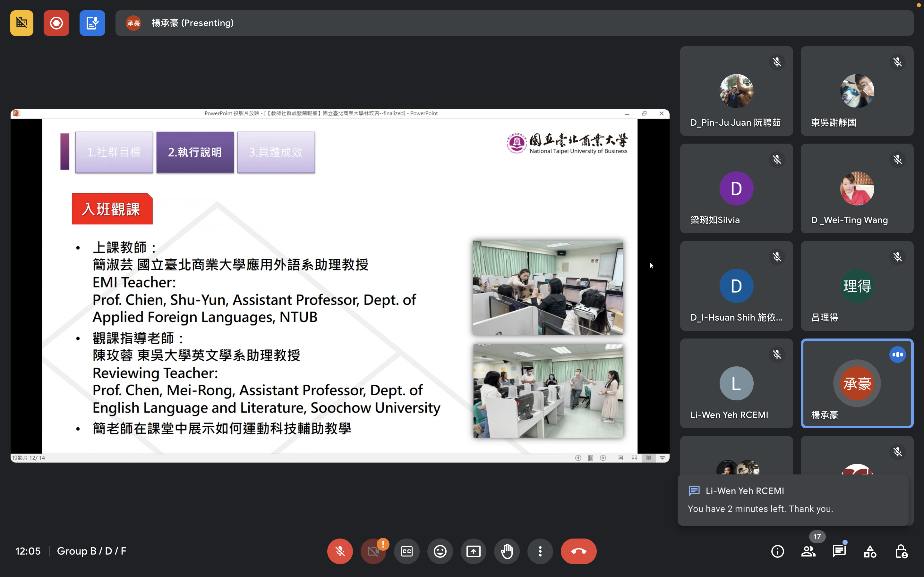Select 楊承豪 participant tile
The height and width of the screenshot is (577, 924).
click(857, 383)
